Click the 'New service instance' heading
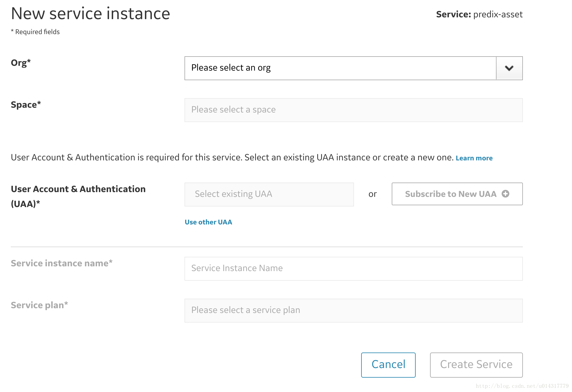Screen dimensions: 572x392 click(x=90, y=14)
